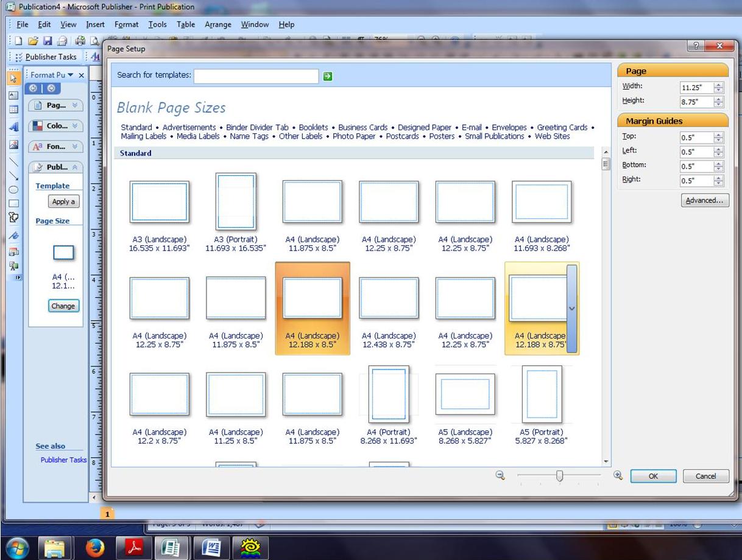Screen dimensions: 742x560
Task: Increase the page Width with up arrow
Action: [719, 85]
